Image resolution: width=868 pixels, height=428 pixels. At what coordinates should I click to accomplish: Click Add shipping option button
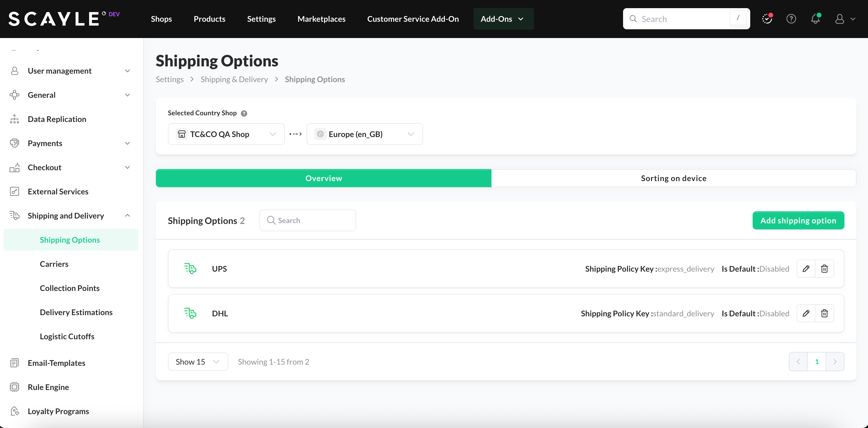pyautogui.click(x=798, y=221)
